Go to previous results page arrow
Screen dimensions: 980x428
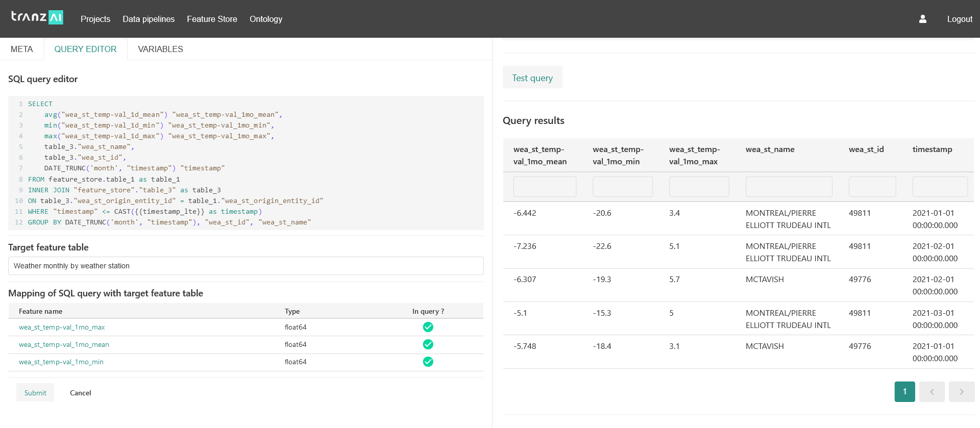tap(932, 392)
